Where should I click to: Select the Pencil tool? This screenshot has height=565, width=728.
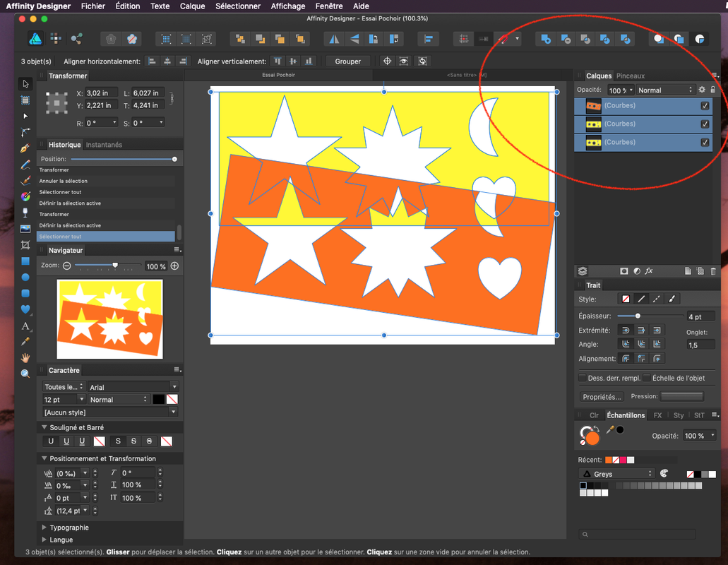pyautogui.click(x=25, y=165)
